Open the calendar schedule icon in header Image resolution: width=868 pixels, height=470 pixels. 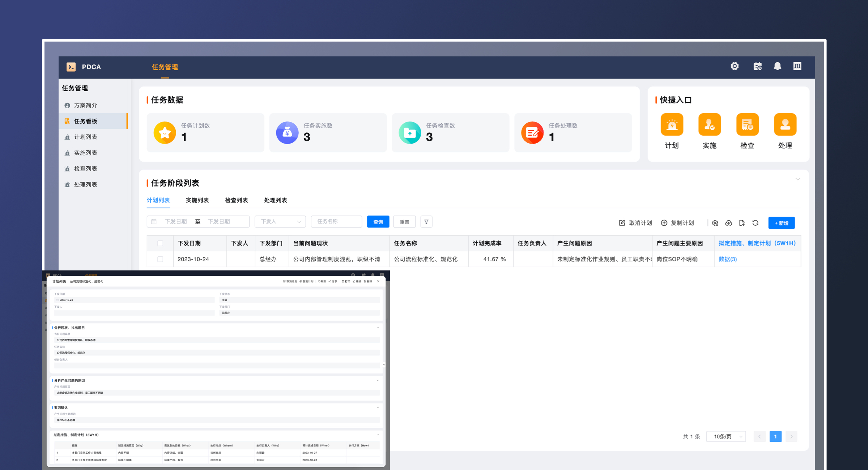pos(757,67)
